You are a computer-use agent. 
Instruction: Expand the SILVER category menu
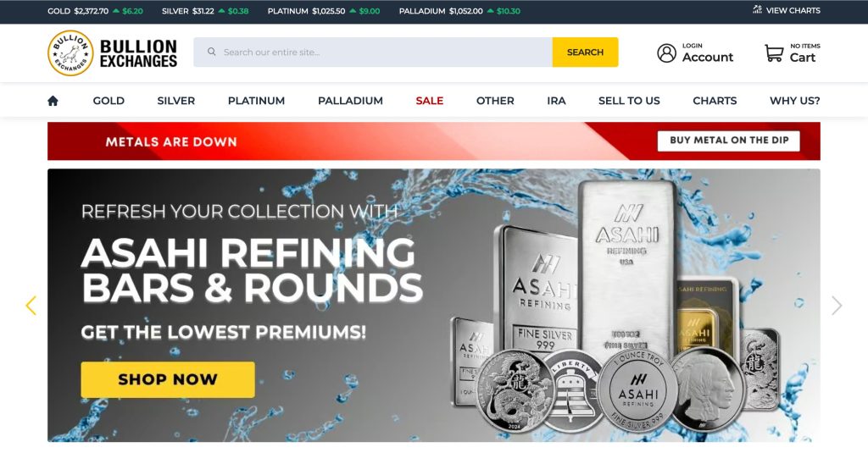176,101
